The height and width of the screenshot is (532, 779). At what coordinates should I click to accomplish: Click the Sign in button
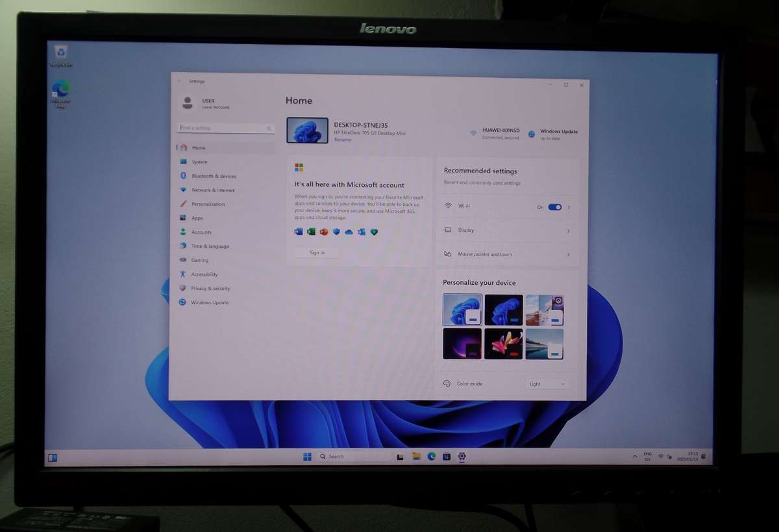pyautogui.click(x=316, y=252)
